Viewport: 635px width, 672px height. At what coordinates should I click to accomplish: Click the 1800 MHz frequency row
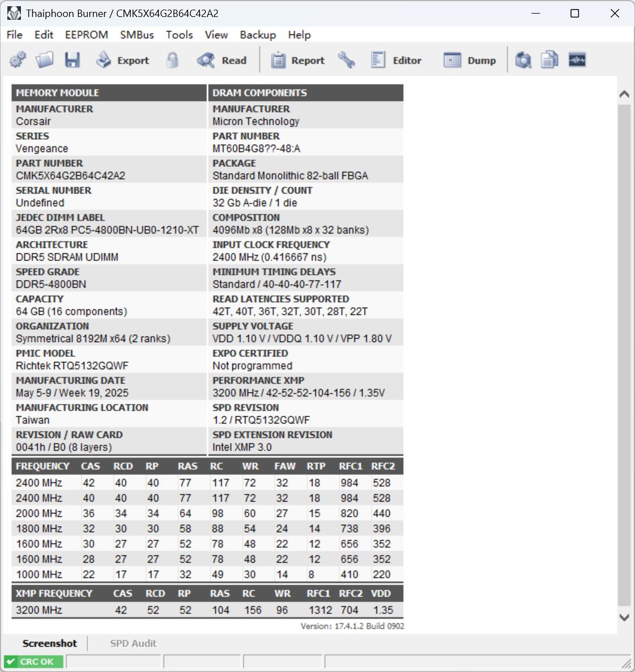click(208, 529)
